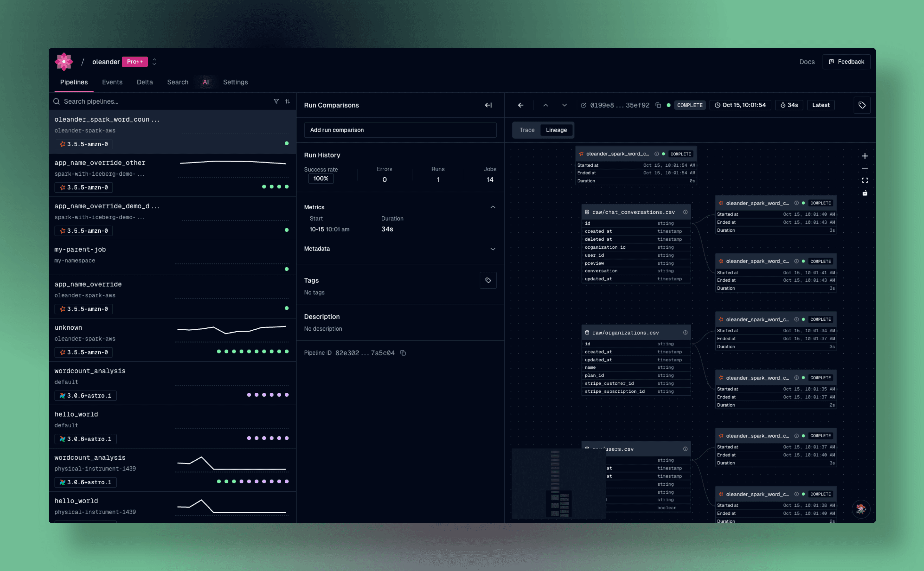Image resolution: width=924 pixels, height=571 pixels.
Task: Zoom out of the lineage graph
Action: click(865, 168)
